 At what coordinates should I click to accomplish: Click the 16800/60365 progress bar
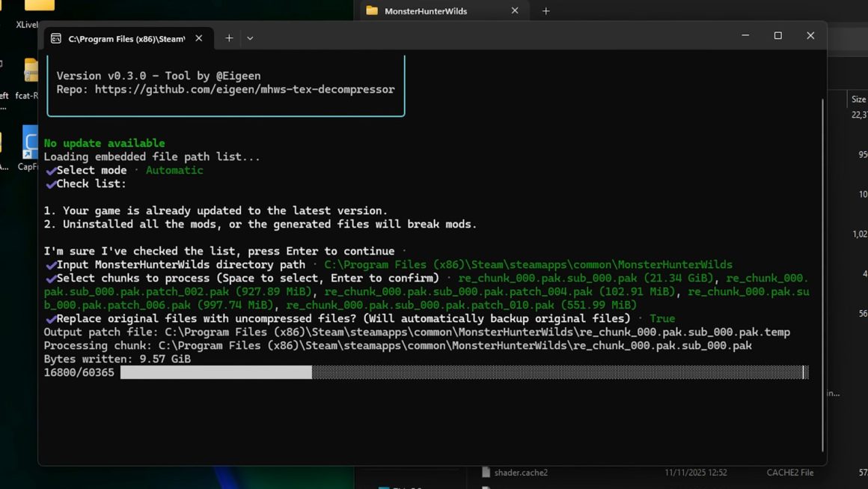pos(464,372)
